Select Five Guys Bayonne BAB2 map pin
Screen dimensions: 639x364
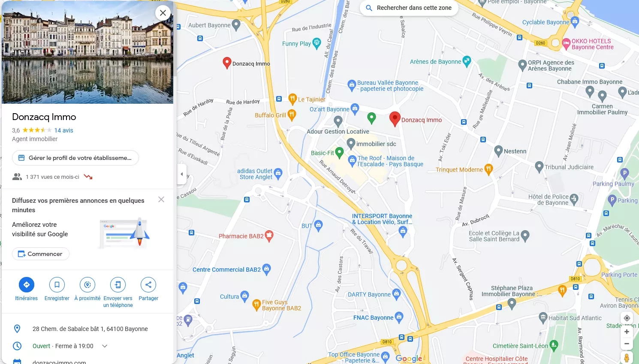(256, 305)
